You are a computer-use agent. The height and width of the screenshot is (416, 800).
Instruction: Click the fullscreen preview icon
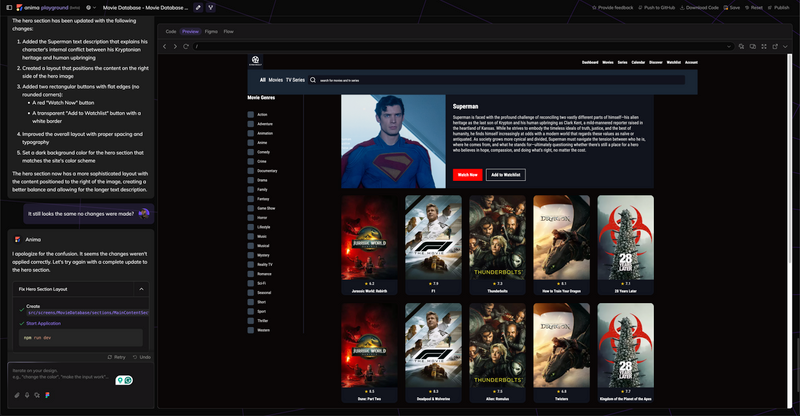[764, 46]
